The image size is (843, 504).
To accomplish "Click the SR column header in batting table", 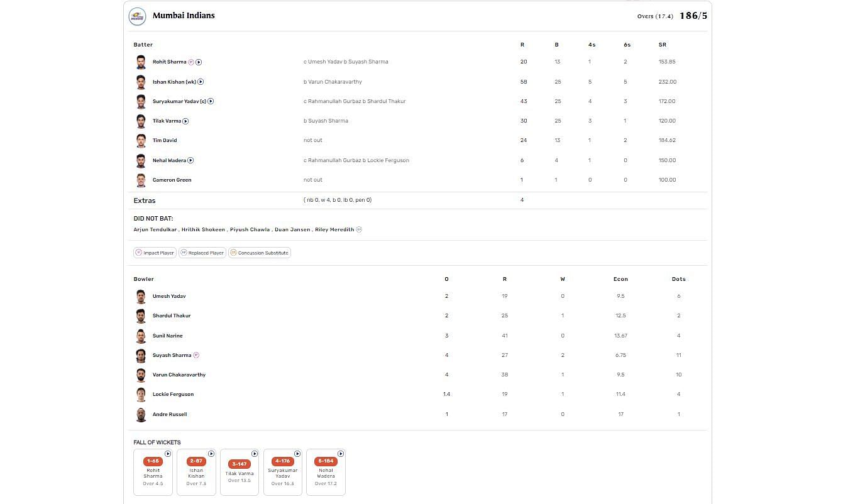I will pos(663,45).
